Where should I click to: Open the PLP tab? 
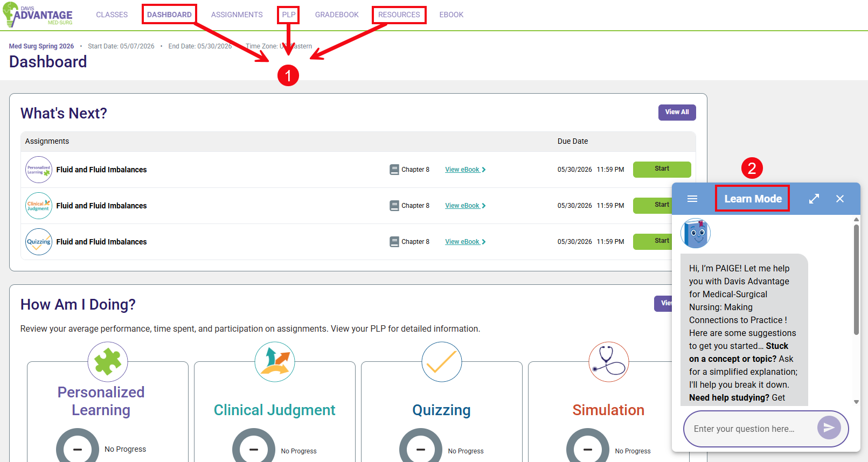(x=289, y=15)
